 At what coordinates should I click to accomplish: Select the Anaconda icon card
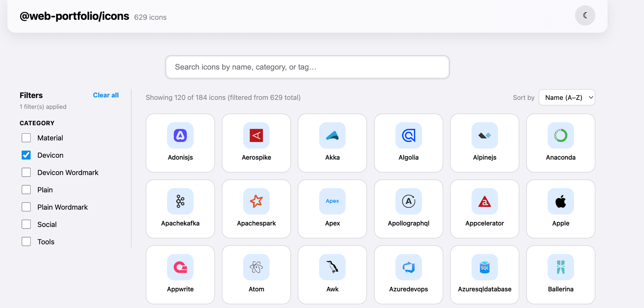pyautogui.click(x=560, y=143)
